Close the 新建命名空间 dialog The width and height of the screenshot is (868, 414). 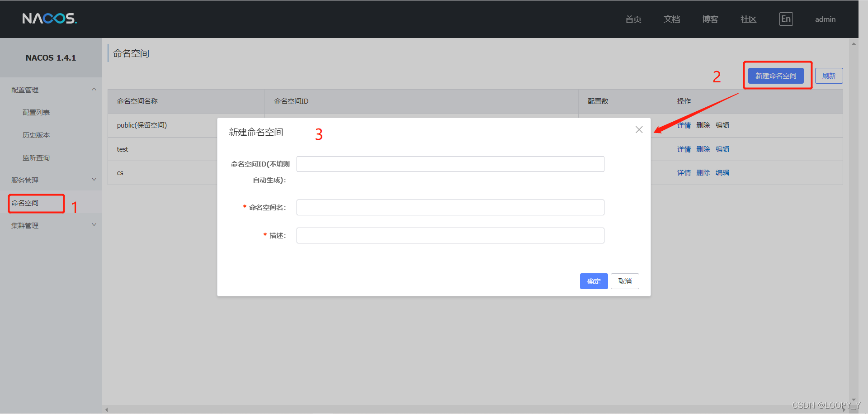639,130
